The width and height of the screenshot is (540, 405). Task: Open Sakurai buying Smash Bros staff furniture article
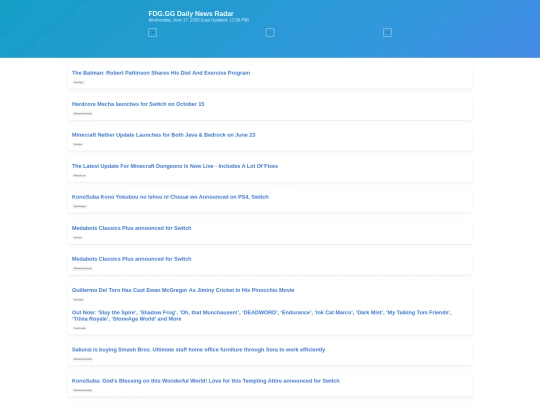[198, 350]
